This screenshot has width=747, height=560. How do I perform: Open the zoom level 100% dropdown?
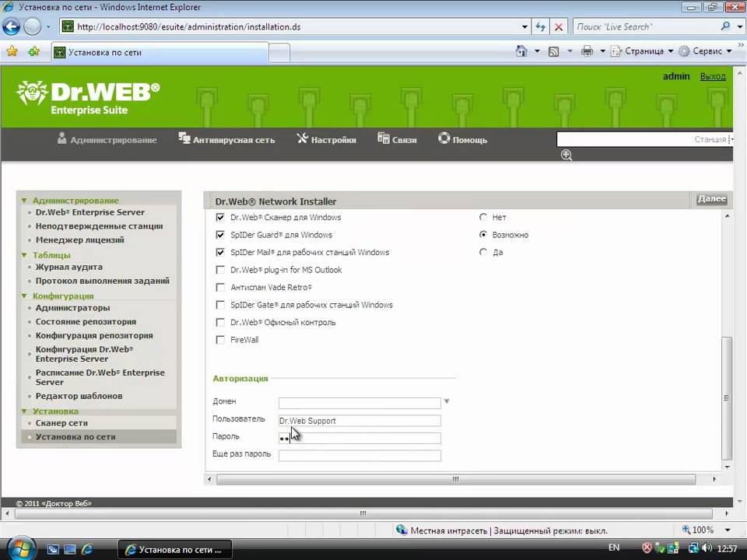728,530
